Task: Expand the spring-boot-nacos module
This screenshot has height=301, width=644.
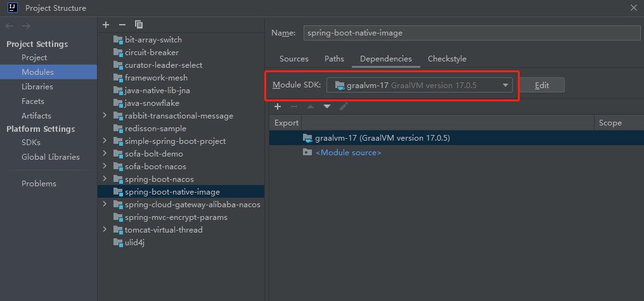Action: (x=105, y=179)
